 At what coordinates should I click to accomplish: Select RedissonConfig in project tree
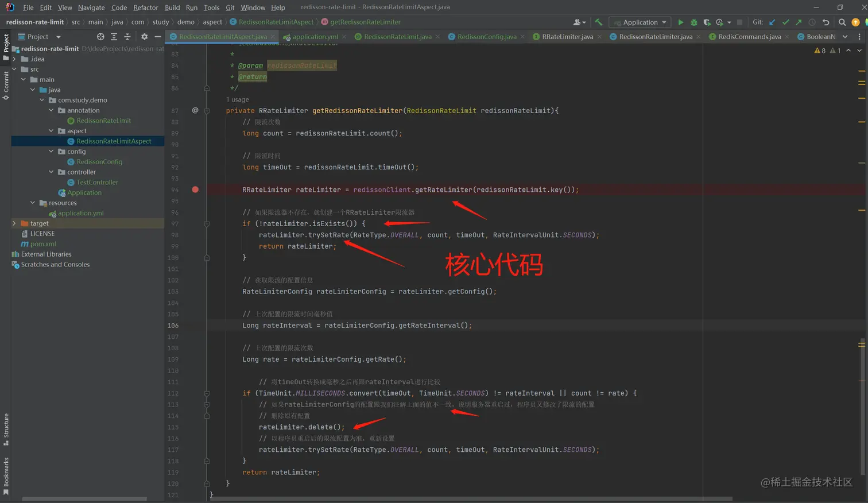(x=99, y=162)
